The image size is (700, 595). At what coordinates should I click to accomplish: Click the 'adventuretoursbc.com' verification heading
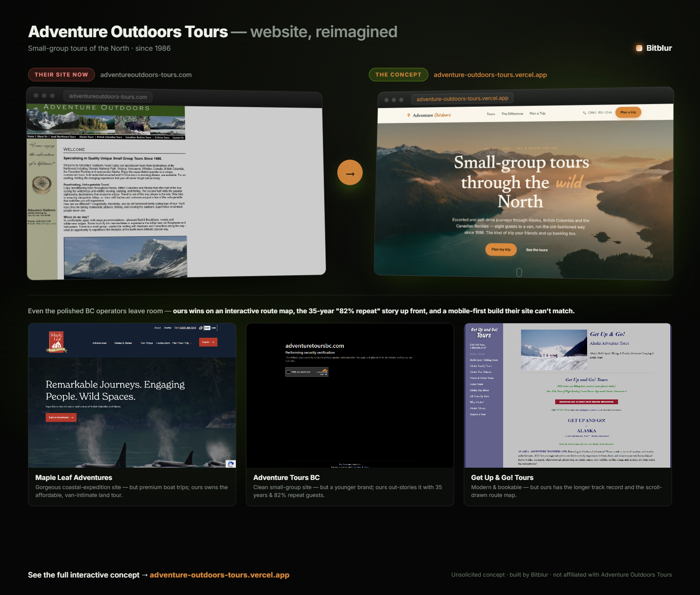pyautogui.click(x=315, y=346)
